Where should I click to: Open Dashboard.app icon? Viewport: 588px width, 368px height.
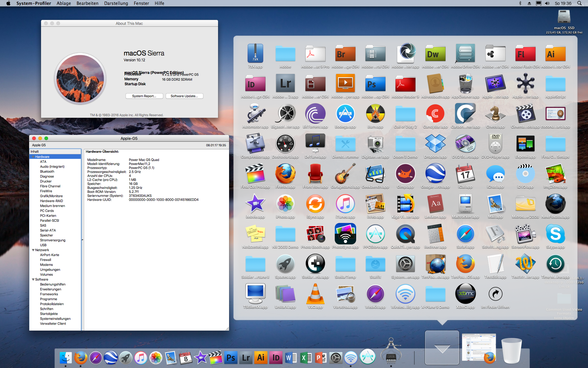click(x=285, y=144)
